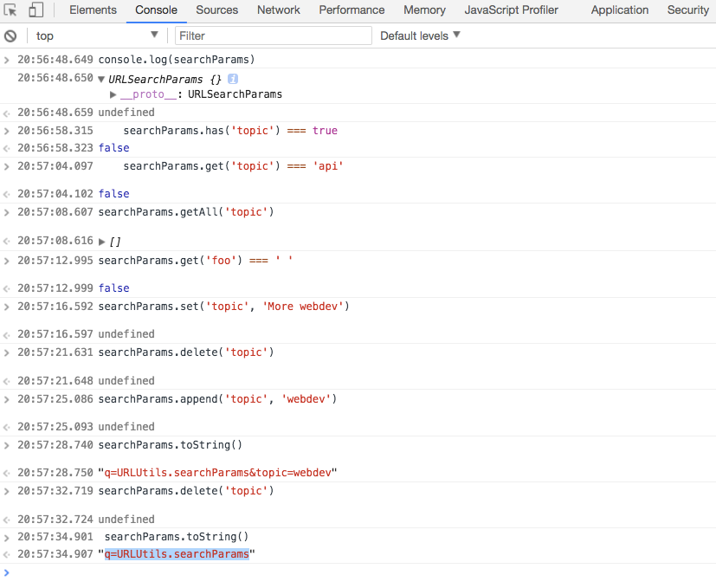Focus the Filter input field
Viewport: 716px width, 588px height.
273,36
